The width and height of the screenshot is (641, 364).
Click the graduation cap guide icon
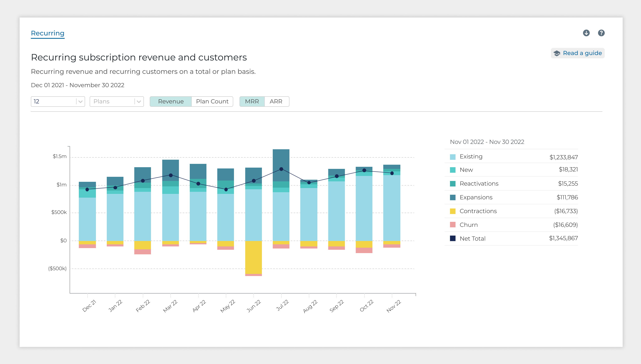click(x=557, y=53)
